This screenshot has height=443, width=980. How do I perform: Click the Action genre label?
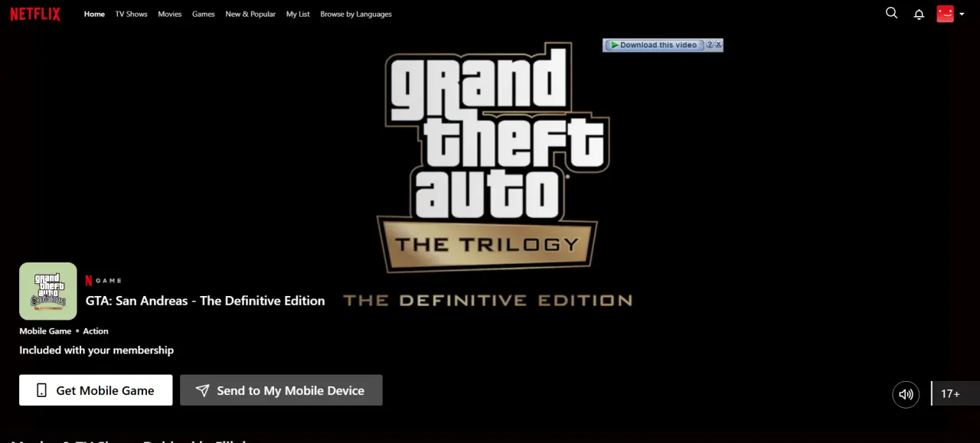96,331
